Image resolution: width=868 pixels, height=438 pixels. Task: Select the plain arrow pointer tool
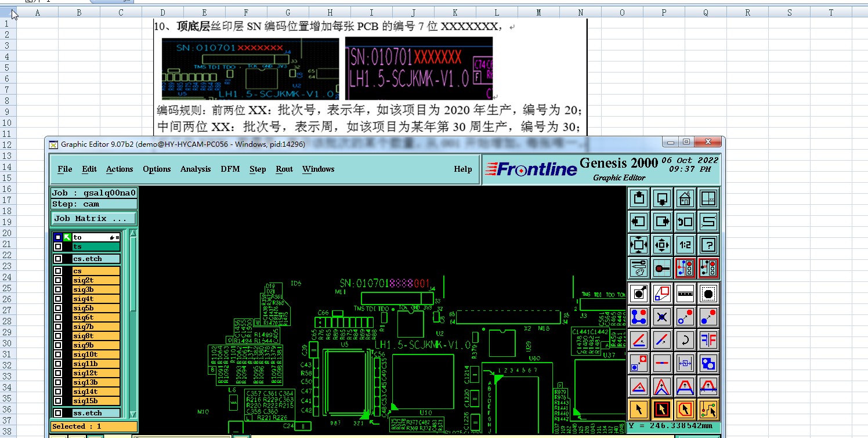pos(639,410)
